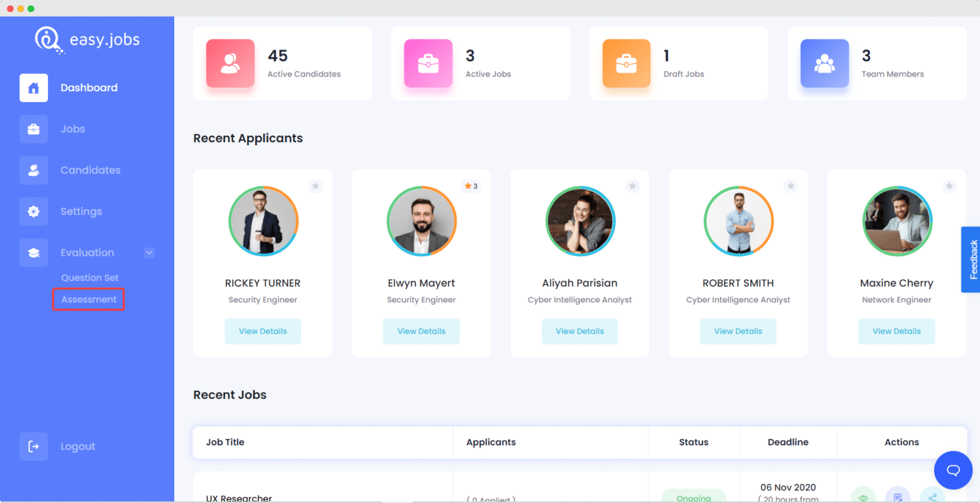The height and width of the screenshot is (503, 980).
Task: Collapse the Evaluation submenu chevron
Action: pyautogui.click(x=149, y=252)
